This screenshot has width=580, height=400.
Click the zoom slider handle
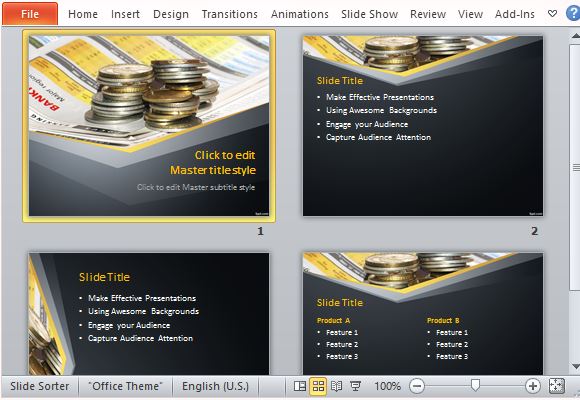coord(475,386)
